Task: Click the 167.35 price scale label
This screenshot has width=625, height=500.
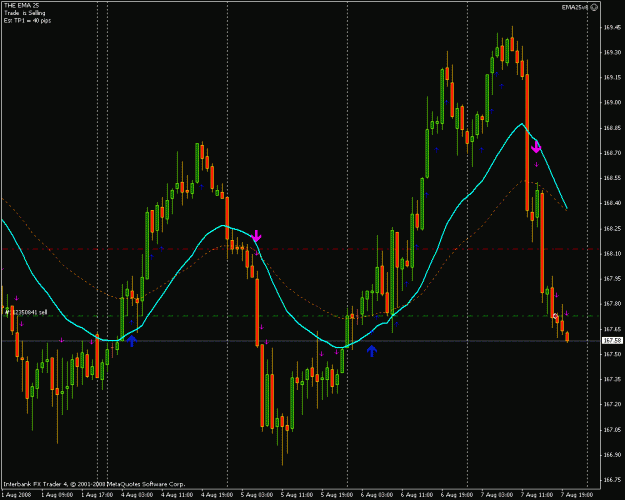Action: [x=613, y=379]
